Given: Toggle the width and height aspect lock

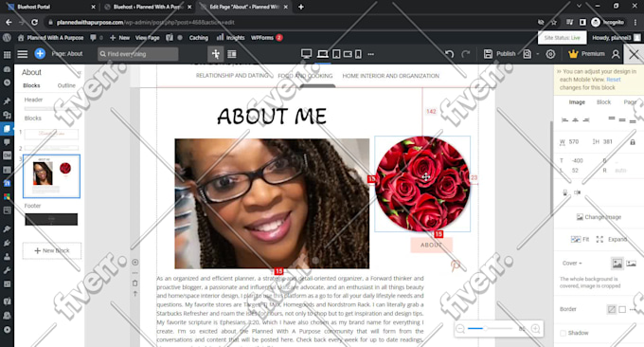Looking at the screenshot, I should click(x=633, y=142).
